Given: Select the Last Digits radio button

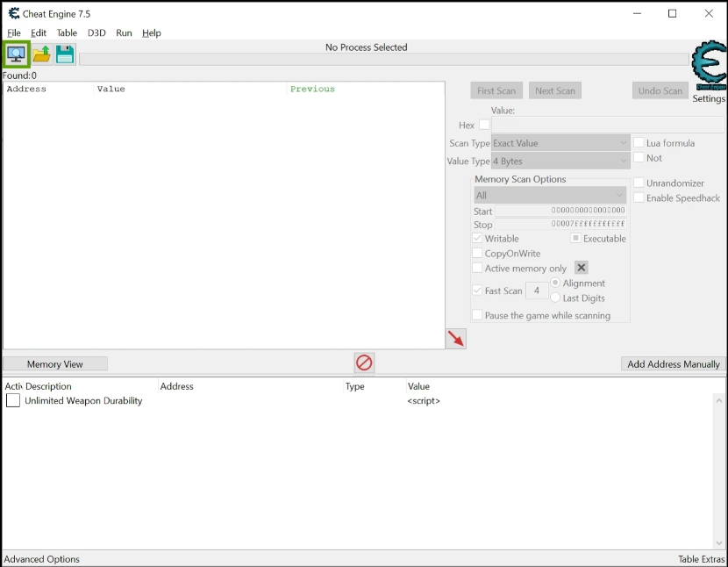Looking at the screenshot, I should tap(555, 298).
